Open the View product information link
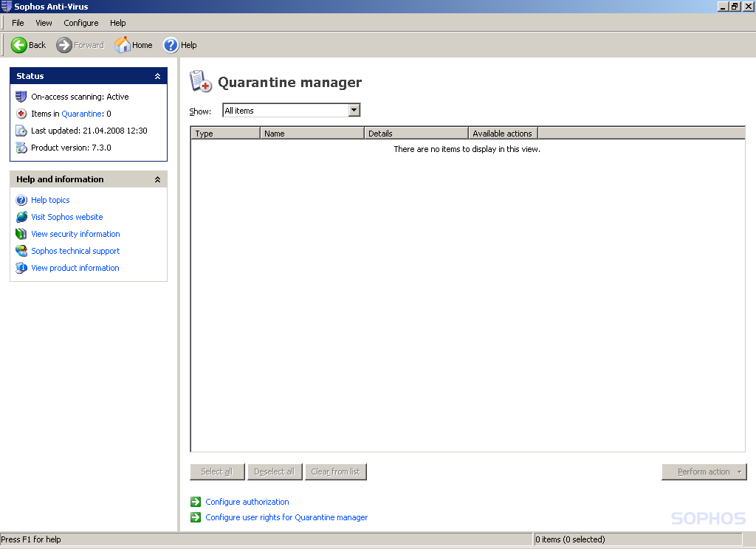The image size is (756, 549). pyautogui.click(x=75, y=268)
